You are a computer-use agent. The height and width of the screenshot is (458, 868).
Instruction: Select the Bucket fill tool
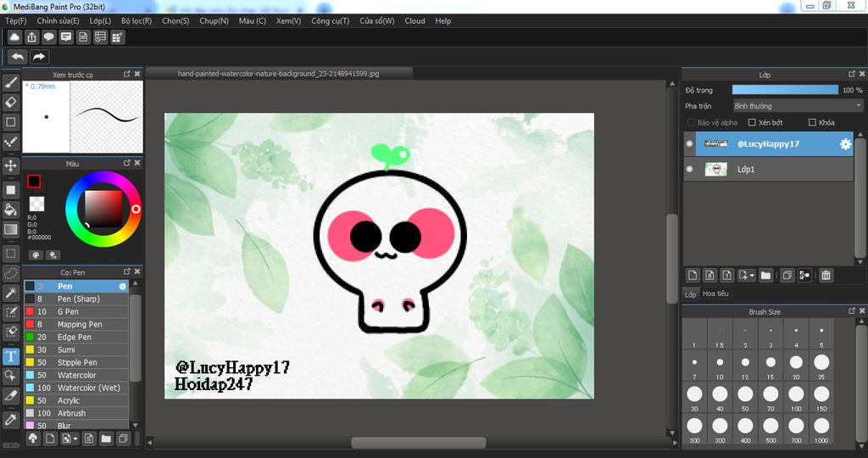(x=10, y=209)
